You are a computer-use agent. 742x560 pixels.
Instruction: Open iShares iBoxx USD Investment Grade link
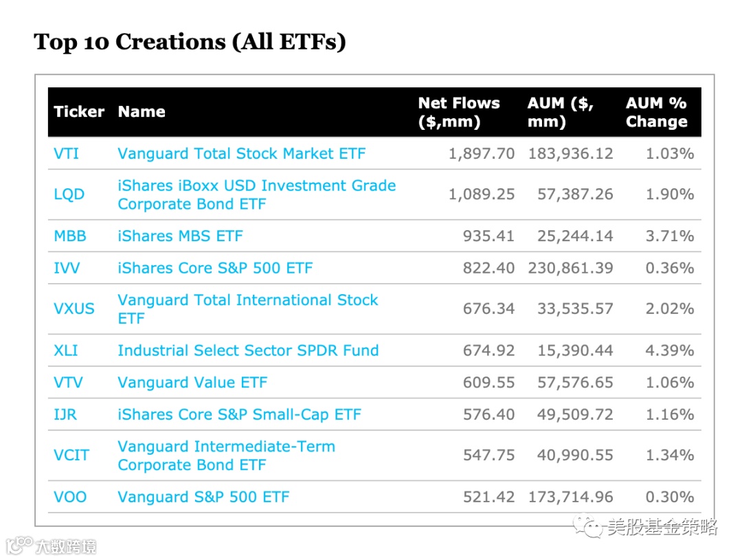(x=256, y=186)
